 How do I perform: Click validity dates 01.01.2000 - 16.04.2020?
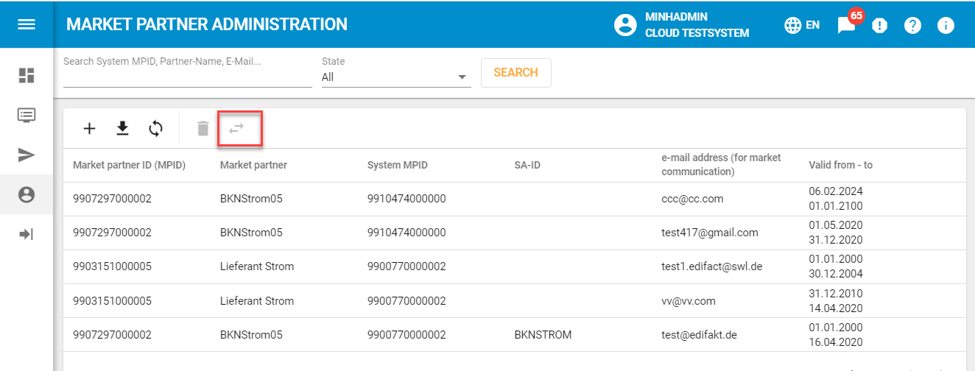836,334
